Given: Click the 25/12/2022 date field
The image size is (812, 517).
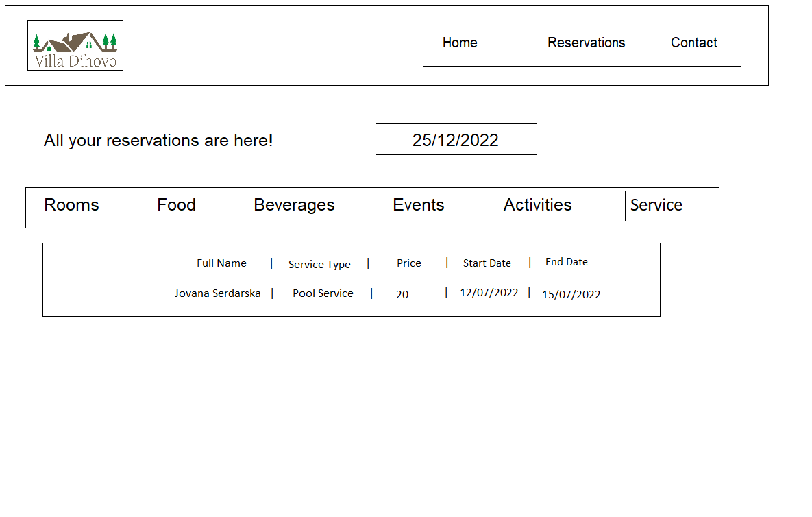Looking at the screenshot, I should [456, 140].
